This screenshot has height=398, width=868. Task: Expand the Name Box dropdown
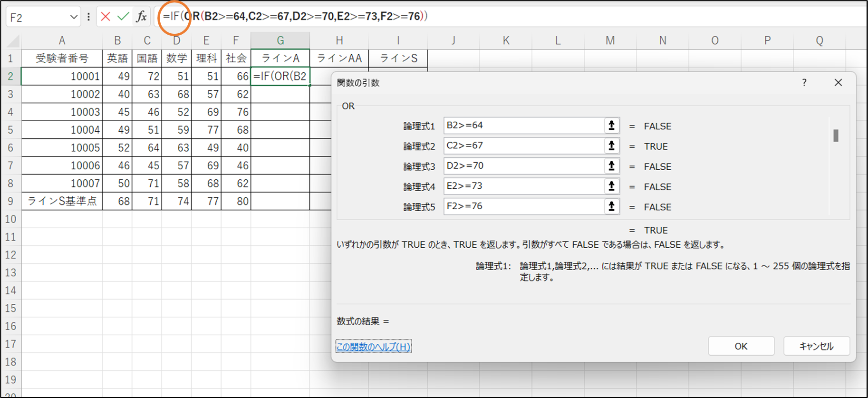[74, 17]
